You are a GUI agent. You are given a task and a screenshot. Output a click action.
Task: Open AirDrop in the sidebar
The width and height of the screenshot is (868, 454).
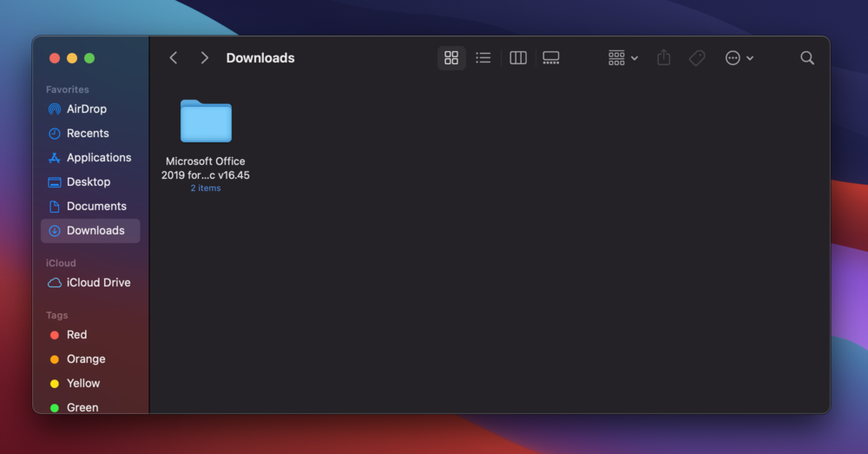tap(86, 109)
